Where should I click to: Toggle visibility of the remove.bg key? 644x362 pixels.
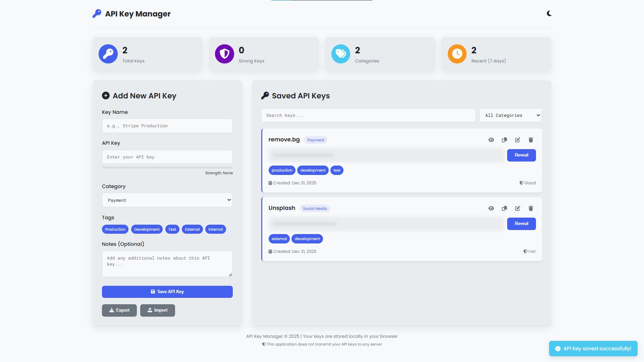click(x=491, y=140)
